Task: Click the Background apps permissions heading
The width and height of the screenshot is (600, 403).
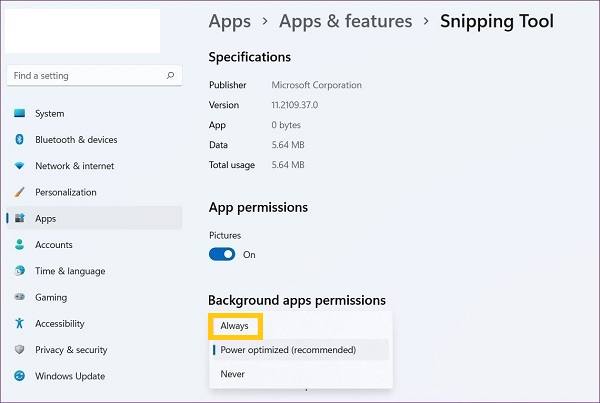Action: [297, 300]
